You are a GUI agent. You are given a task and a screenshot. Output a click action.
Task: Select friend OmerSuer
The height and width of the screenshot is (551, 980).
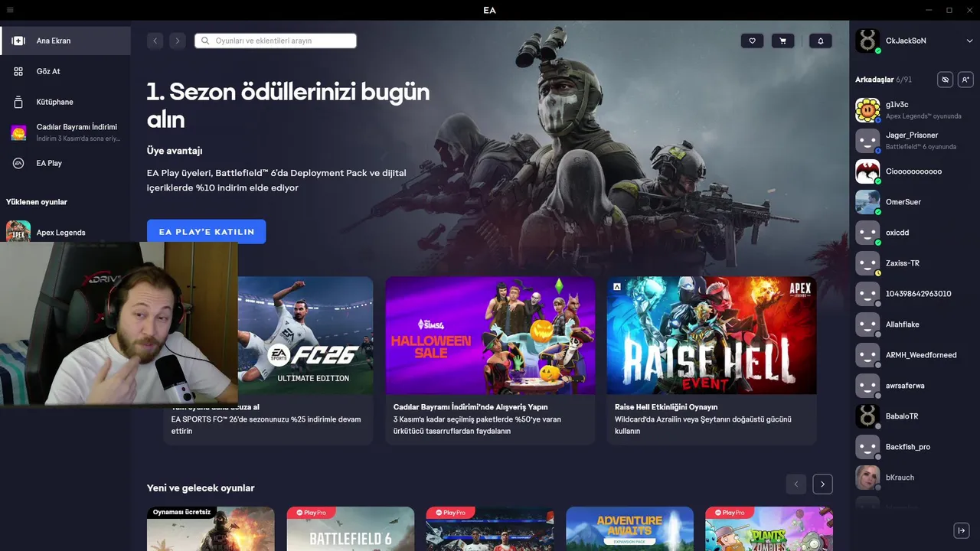tap(914, 202)
